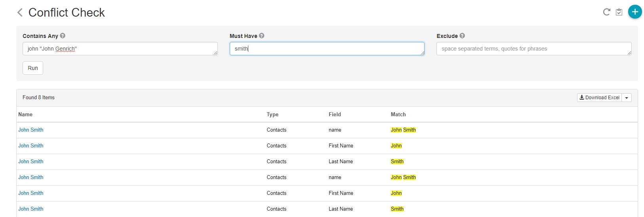This screenshot has height=217, width=644.
Task: Click Last Name field in third row
Action: (341, 161)
